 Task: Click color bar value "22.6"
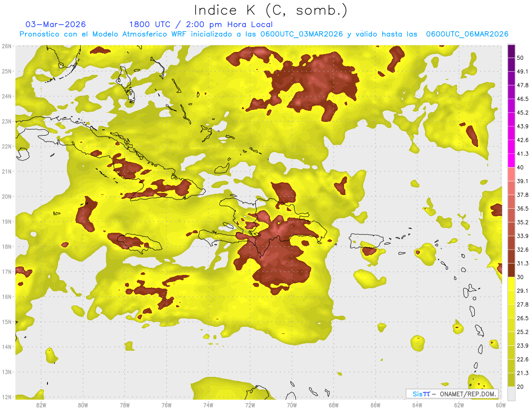click(x=523, y=360)
